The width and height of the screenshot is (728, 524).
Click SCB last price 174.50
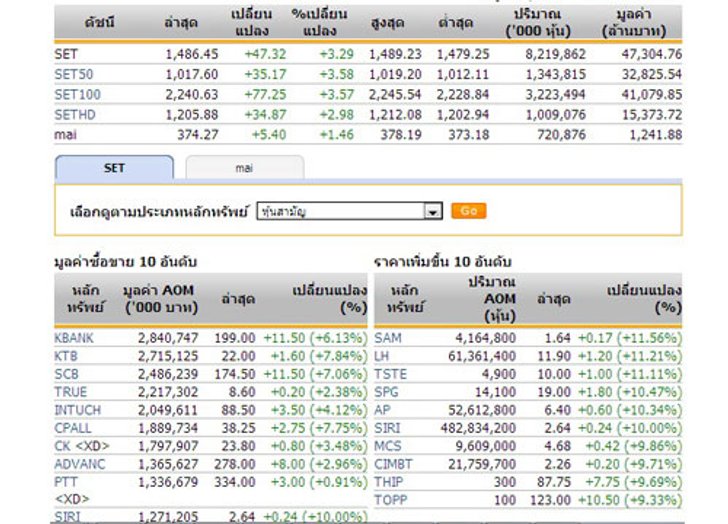coord(234,374)
